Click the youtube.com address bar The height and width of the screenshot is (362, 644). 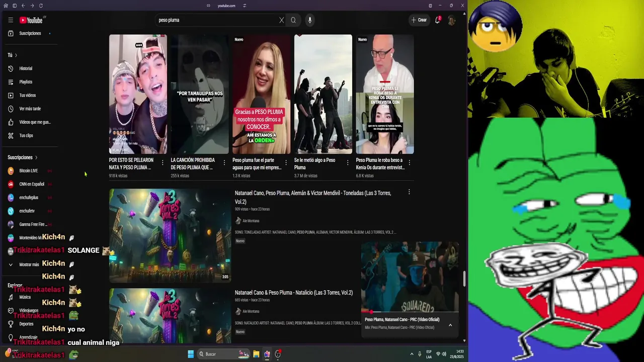pyautogui.click(x=226, y=6)
